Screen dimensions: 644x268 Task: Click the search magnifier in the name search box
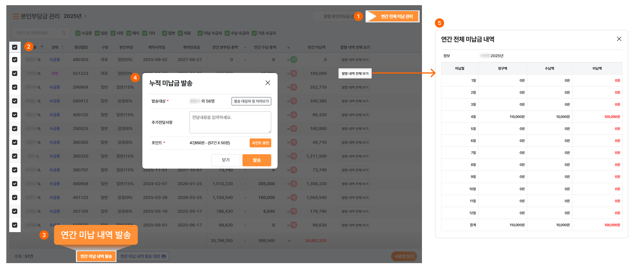(x=64, y=33)
